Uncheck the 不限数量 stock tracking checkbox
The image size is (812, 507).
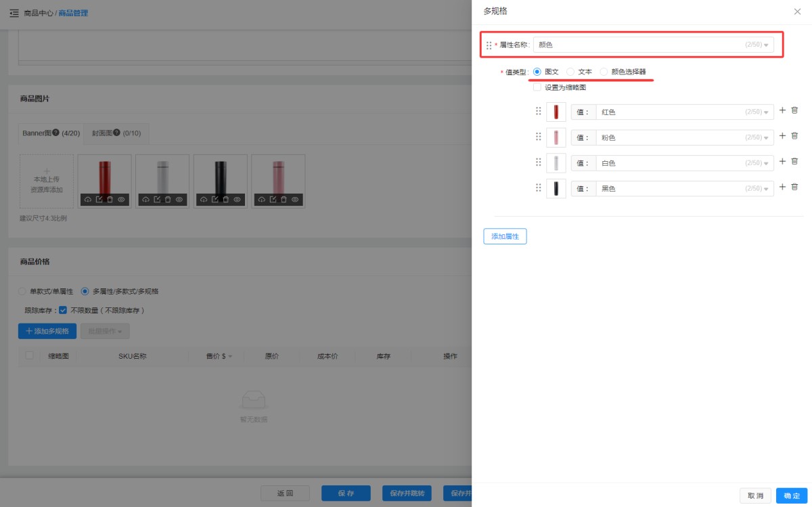click(62, 310)
